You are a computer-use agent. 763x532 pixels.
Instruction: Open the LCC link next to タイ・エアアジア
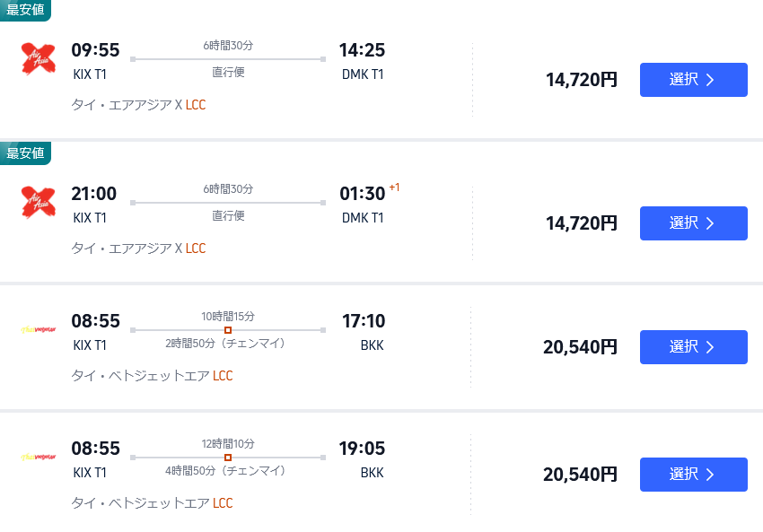click(196, 105)
